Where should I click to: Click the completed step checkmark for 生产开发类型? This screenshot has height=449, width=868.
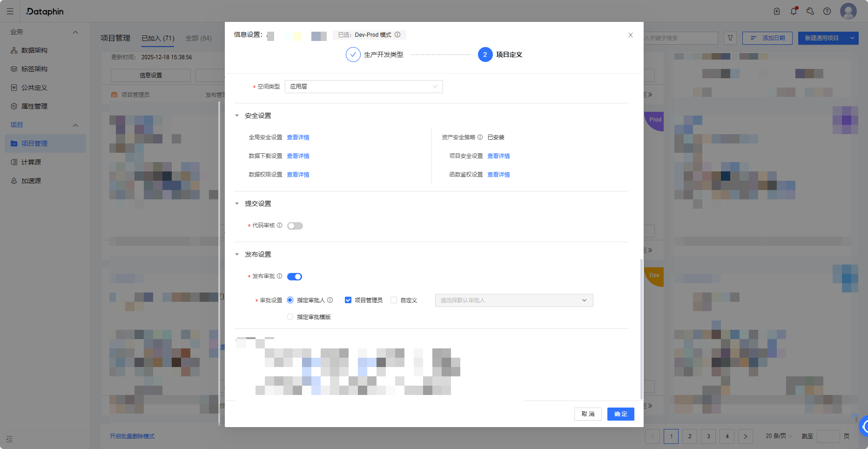click(353, 54)
